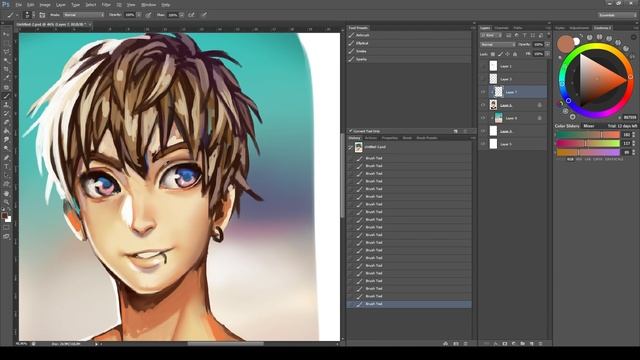
Task: Switch to the Adjustments tab
Action: [579, 28]
